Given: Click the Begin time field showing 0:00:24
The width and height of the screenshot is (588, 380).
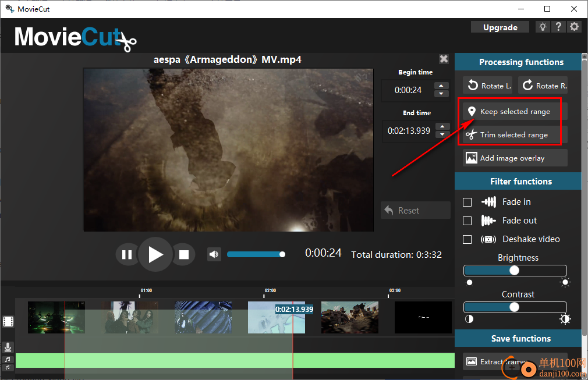Looking at the screenshot, I should 408,90.
